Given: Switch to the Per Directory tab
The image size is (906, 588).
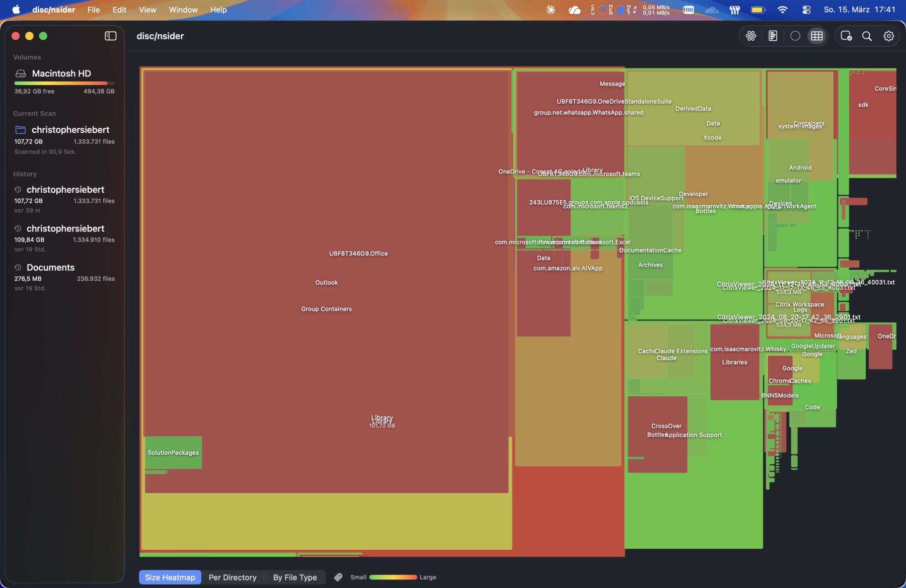Looking at the screenshot, I should pyautogui.click(x=233, y=577).
